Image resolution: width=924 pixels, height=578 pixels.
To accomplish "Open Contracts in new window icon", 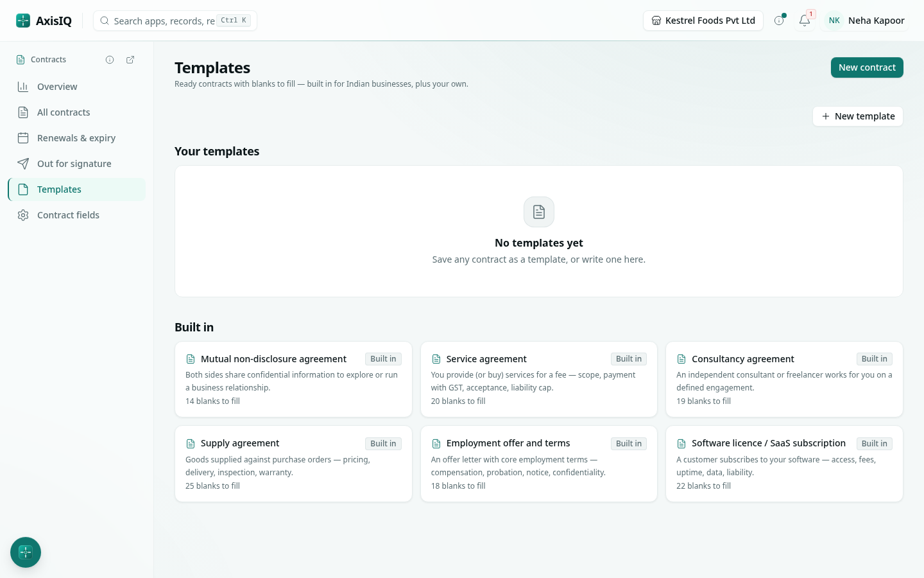I will tap(130, 60).
